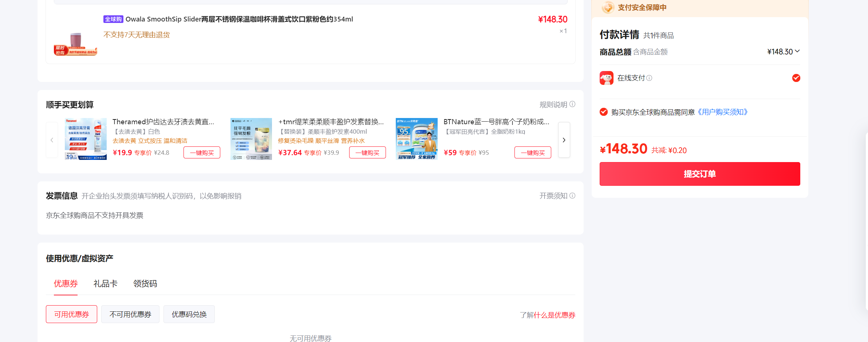This screenshot has width=868, height=342.
Task: Click the info icon next to 开票须知
Action: pyautogui.click(x=572, y=196)
